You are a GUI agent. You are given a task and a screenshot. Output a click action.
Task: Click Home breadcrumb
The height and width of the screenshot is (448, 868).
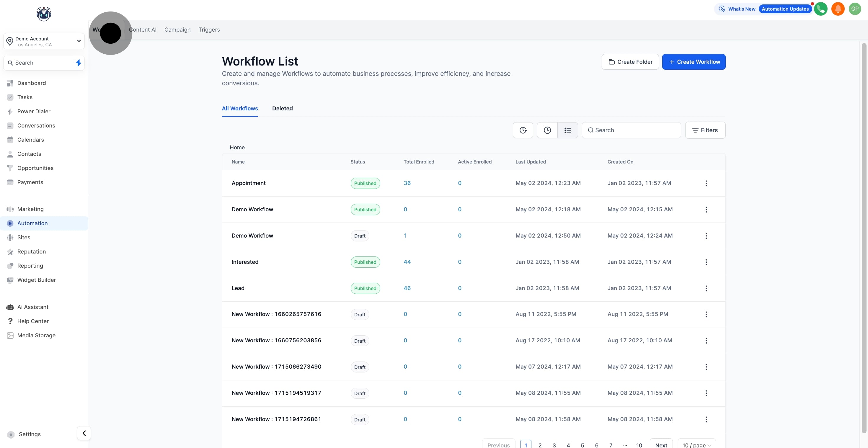tap(237, 147)
